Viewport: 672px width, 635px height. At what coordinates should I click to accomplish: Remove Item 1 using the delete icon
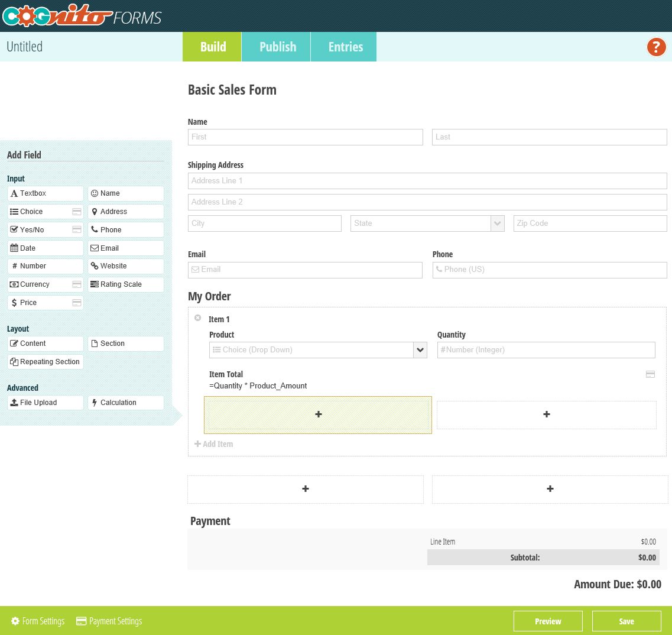[x=198, y=317]
